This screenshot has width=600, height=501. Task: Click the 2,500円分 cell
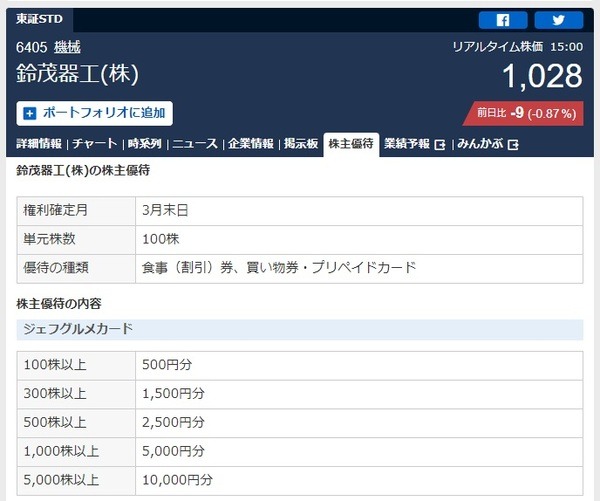359,423
